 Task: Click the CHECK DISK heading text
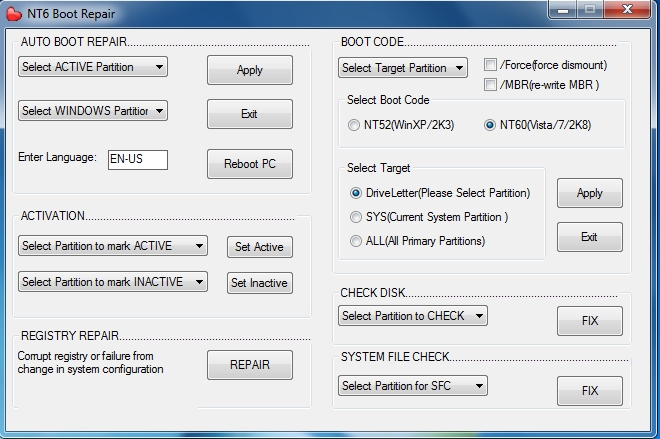(373, 293)
